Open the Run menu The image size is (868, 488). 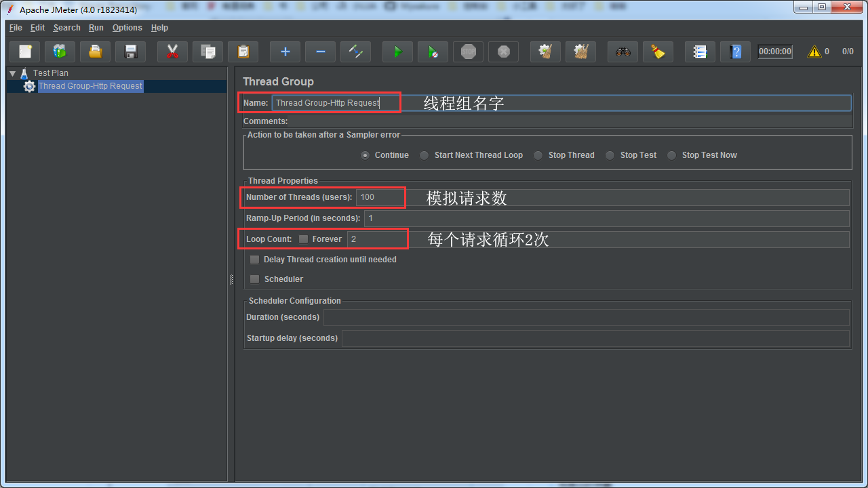click(96, 28)
